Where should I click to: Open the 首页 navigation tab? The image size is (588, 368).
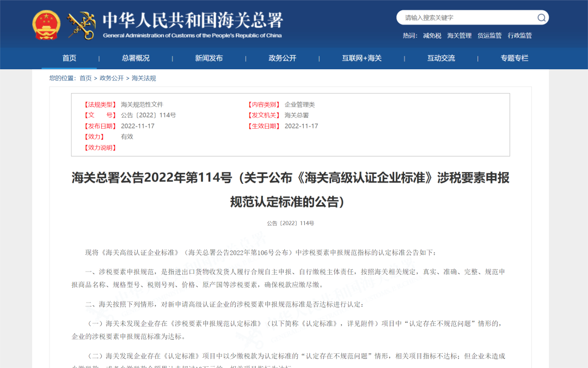(x=69, y=58)
